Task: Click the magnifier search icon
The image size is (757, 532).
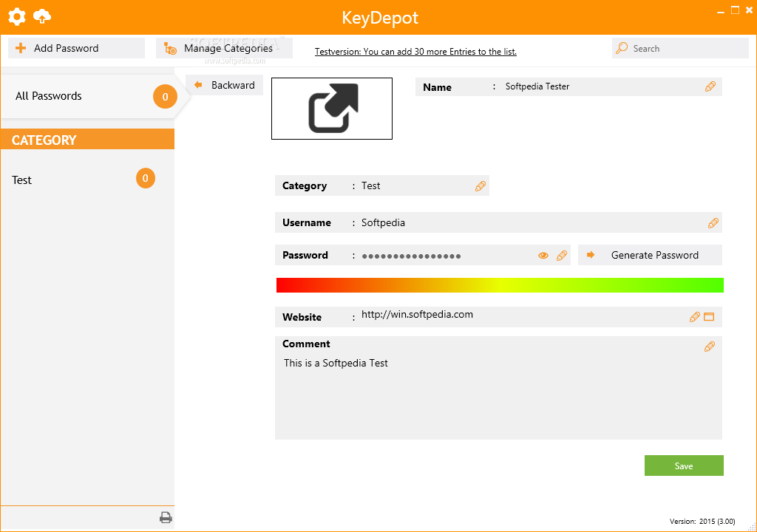Action: click(x=622, y=48)
